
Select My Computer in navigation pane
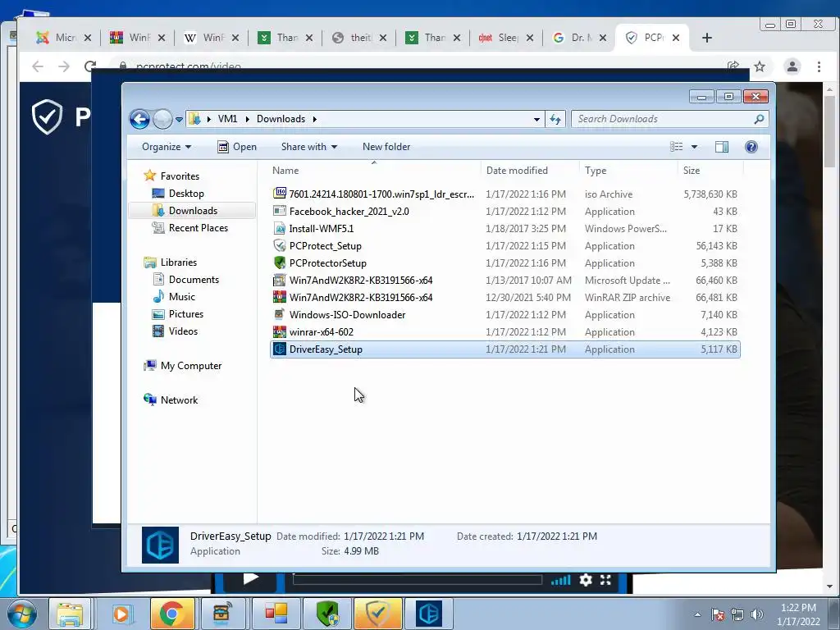click(x=190, y=366)
